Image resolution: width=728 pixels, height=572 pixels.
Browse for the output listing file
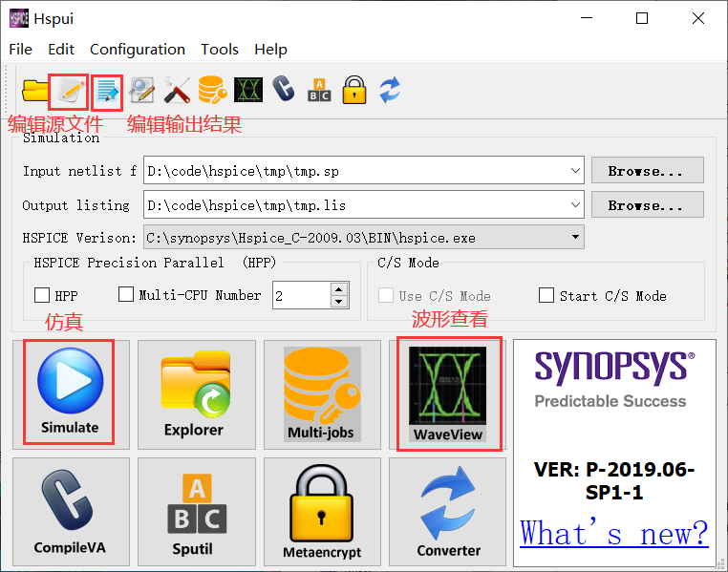(647, 204)
